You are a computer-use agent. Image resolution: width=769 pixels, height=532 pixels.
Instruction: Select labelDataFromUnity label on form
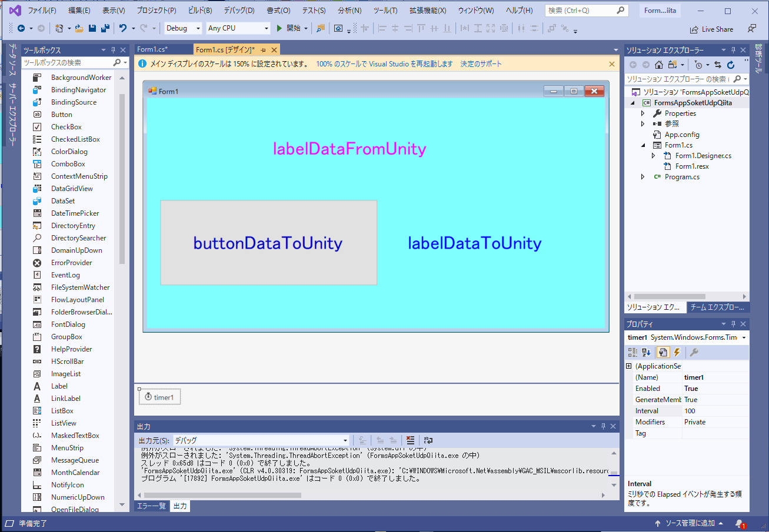(x=349, y=149)
